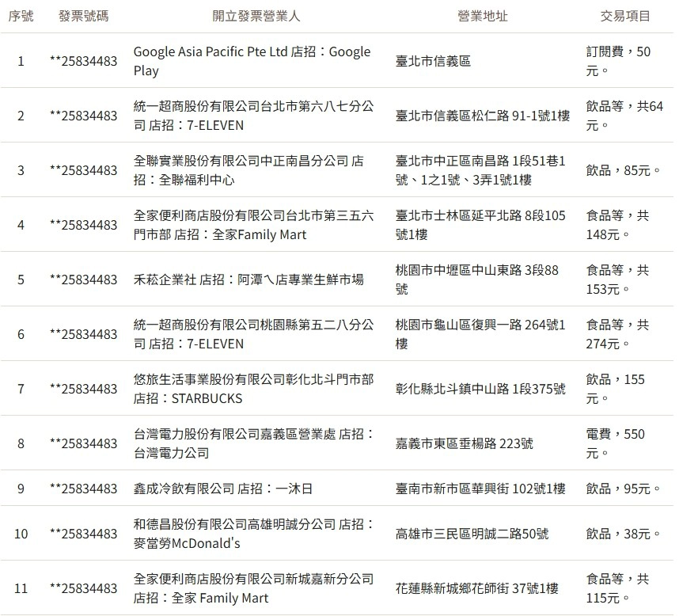Select the Google Asia Pacific Pte Ltd cell

tap(252, 61)
